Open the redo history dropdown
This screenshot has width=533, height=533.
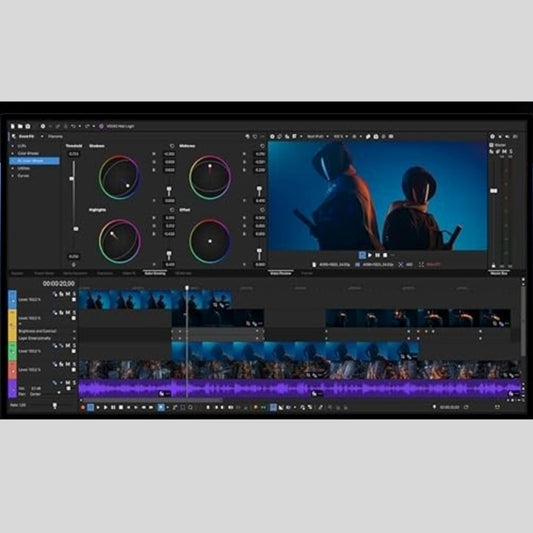pos(94,126)
